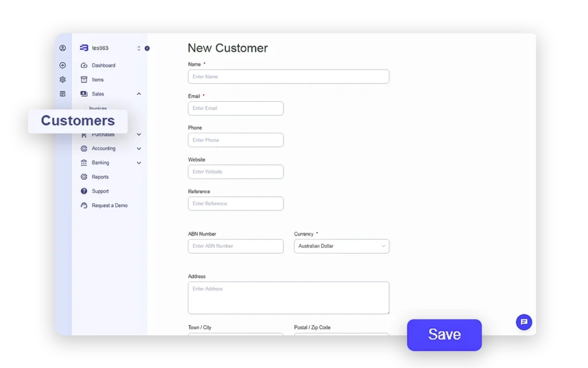This screenshot has width=588, height=368.
Task: Click the company logo beside tes963
Action: click(84, 48)
